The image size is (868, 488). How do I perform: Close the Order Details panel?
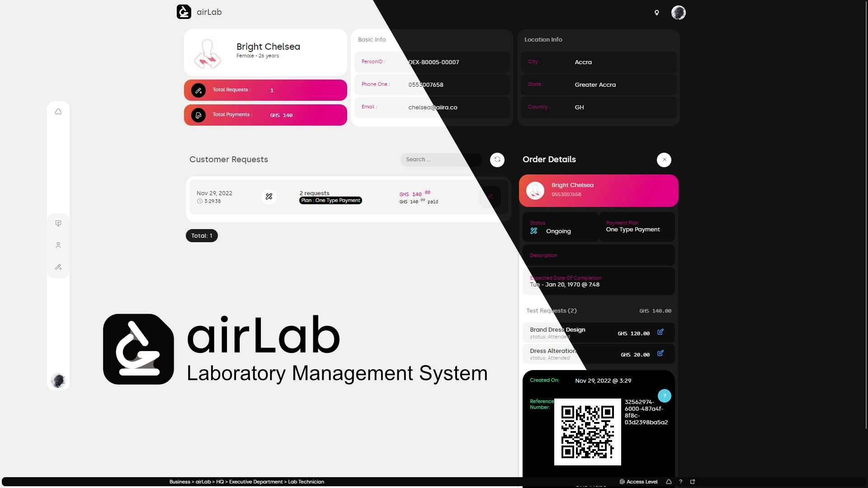[664, 160]
